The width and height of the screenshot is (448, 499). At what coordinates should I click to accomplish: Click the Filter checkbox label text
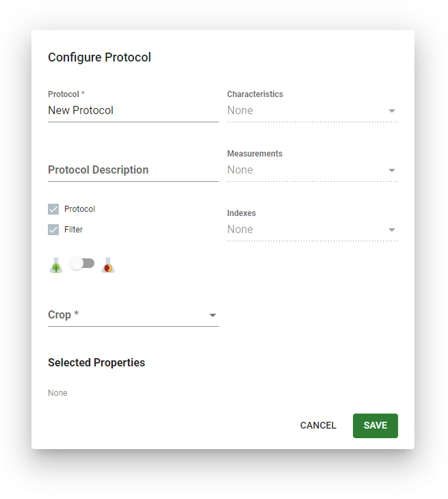[x=74, y=230]
